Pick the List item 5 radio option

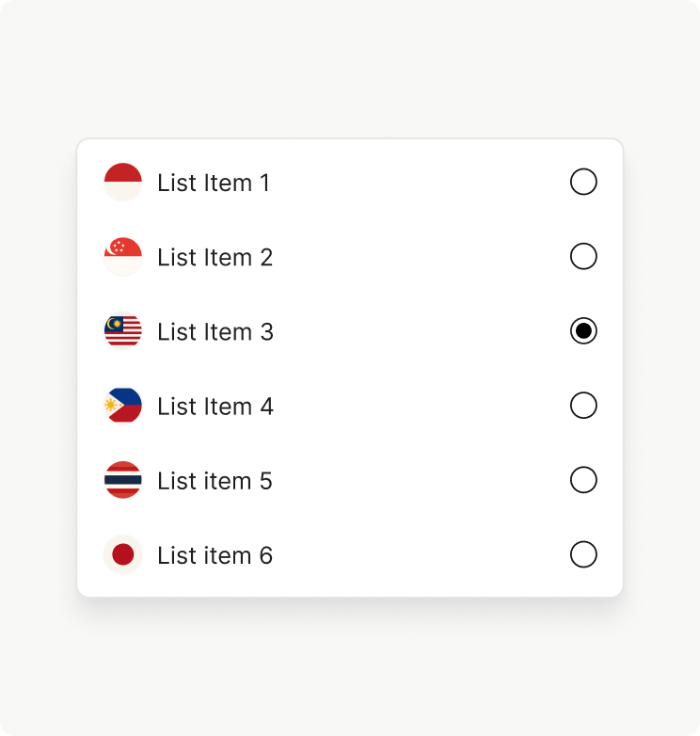[583, 480]
